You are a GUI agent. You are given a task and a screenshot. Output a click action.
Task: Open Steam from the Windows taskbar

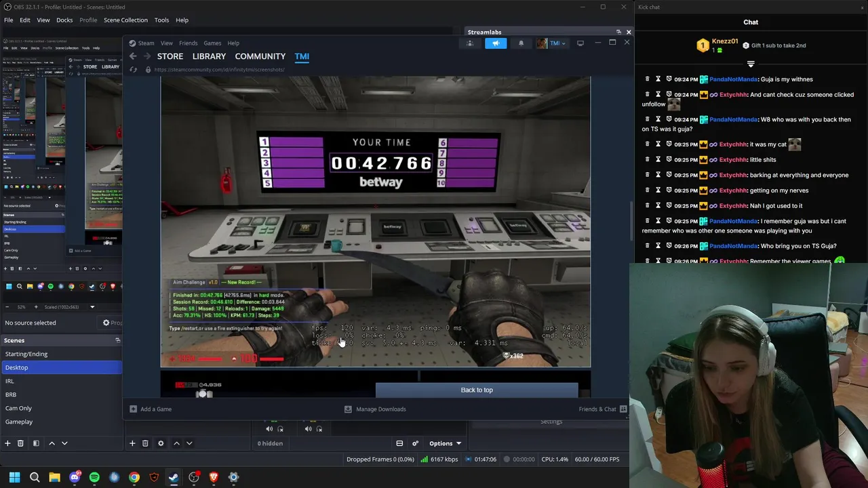click(174, 477)
